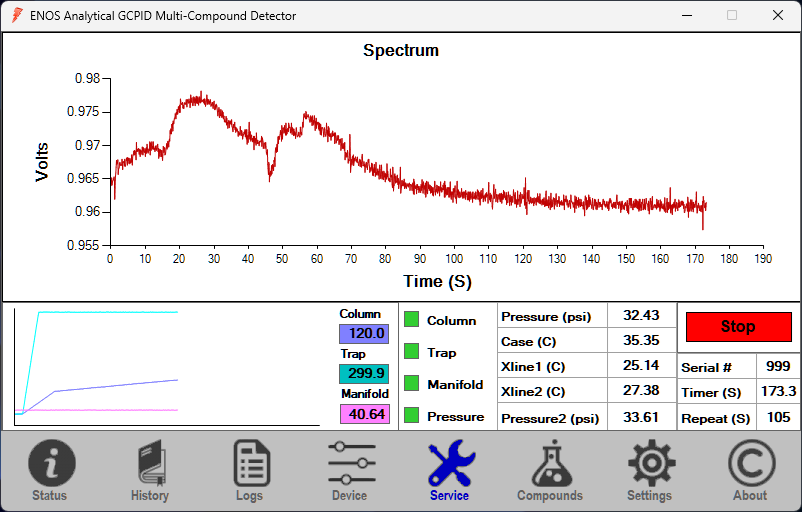Open the Status info icon
Image resolution: width=802 pixels, height=512 pixels.
point(50,465)
